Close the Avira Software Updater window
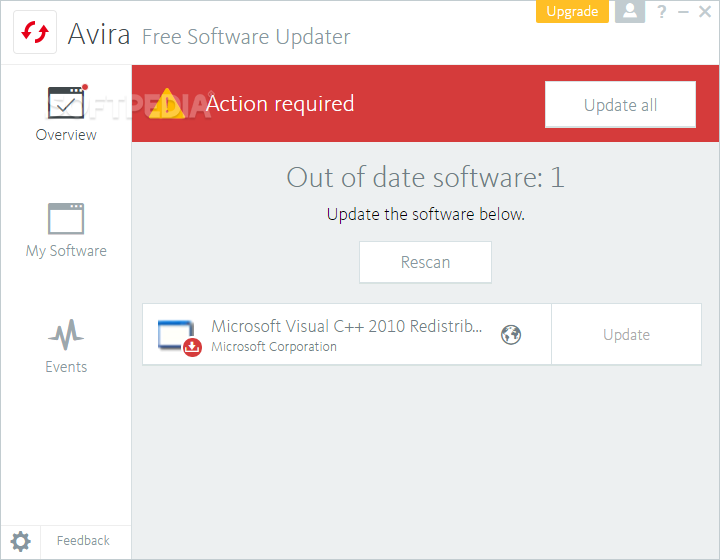Image resolution: width=720 pixels, height=560 pixels. [705, 11]
